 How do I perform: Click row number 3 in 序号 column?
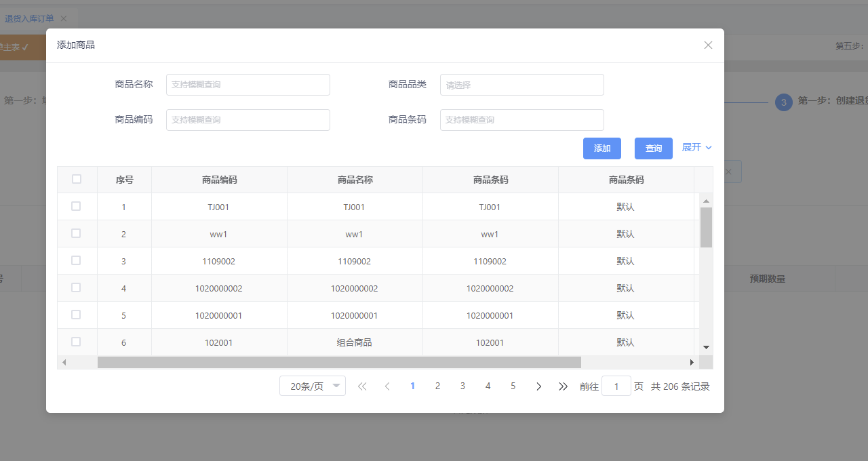pyautogui.click(x=123, y=261)
